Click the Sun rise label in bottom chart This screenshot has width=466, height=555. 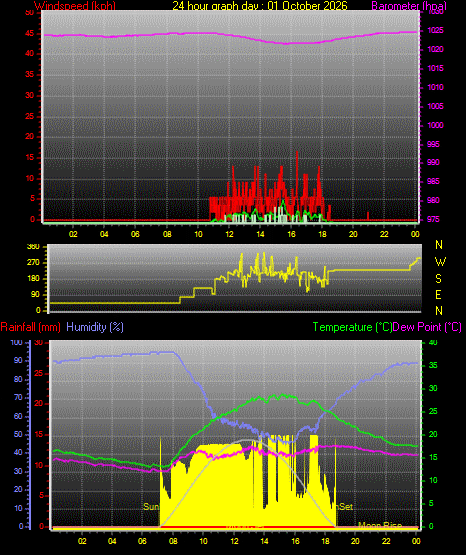151,507
